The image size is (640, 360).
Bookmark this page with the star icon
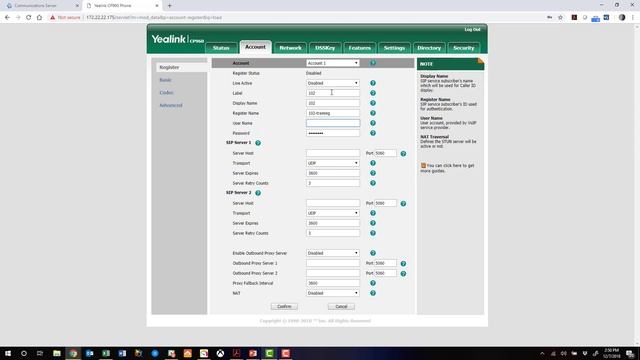click(560, 18)
